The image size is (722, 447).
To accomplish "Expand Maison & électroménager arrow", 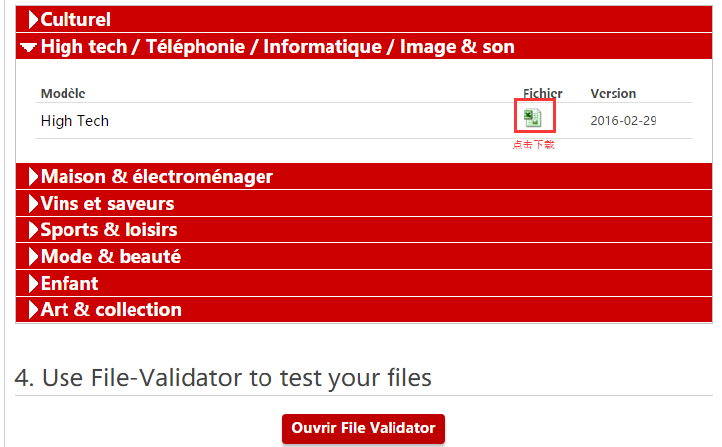I will (33, 177).
